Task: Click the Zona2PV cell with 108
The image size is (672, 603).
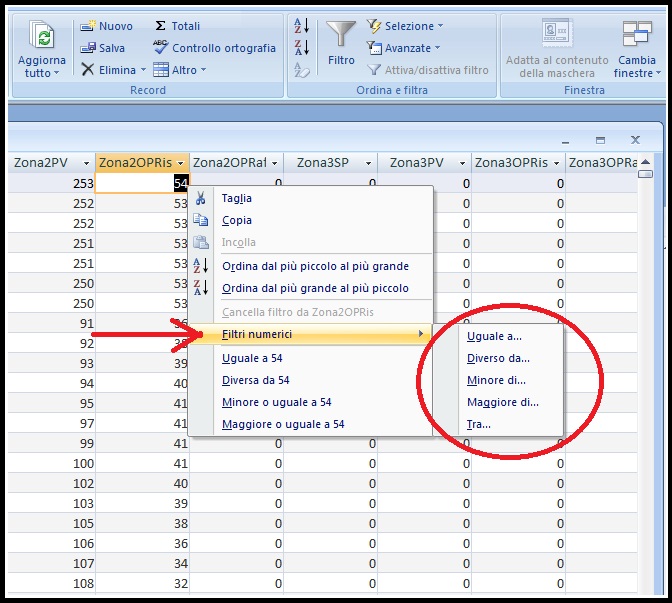Action: click(51, 583)
